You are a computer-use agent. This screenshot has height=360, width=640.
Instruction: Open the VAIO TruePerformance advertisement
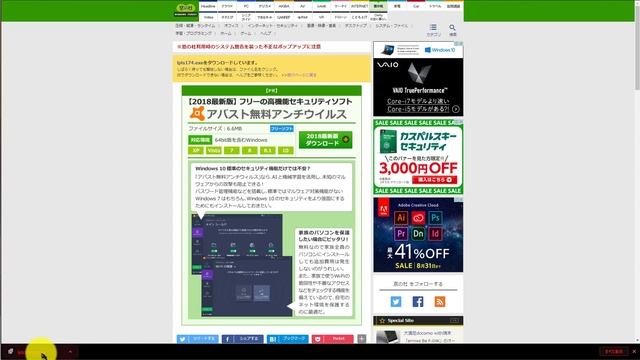click(418, 79)
